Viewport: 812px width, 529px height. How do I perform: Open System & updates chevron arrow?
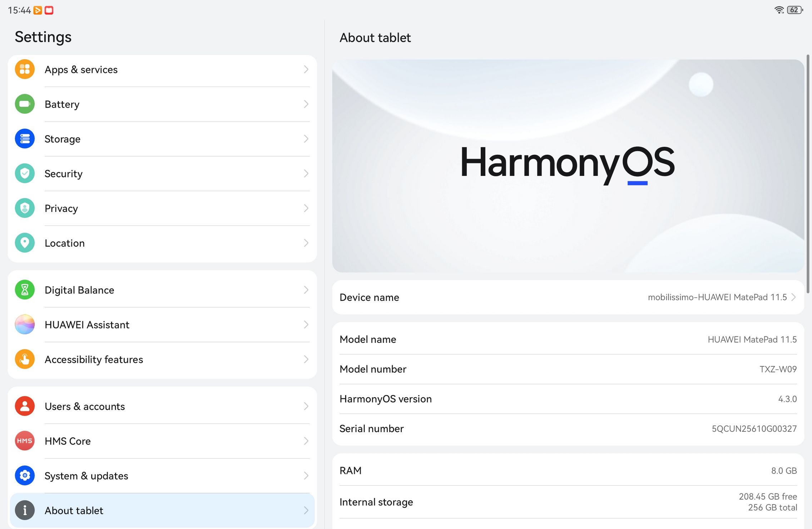[x=306, y=475]
